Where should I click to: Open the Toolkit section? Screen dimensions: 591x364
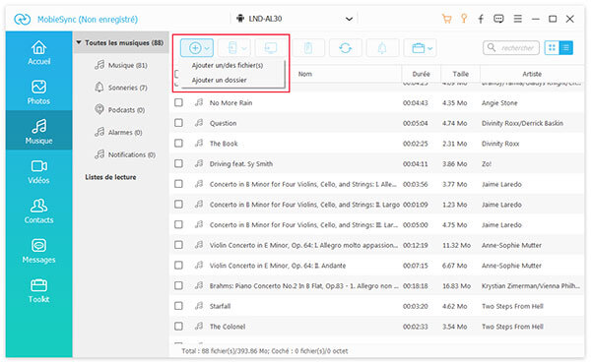point(38,290)
